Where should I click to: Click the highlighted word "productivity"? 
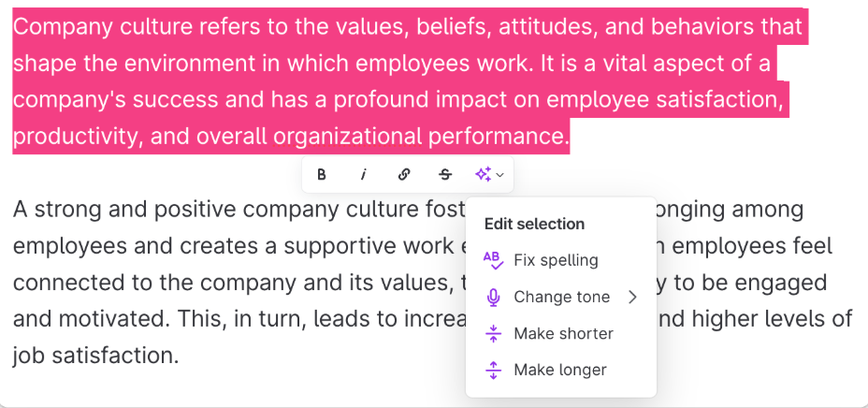click(x=76, y=137)
